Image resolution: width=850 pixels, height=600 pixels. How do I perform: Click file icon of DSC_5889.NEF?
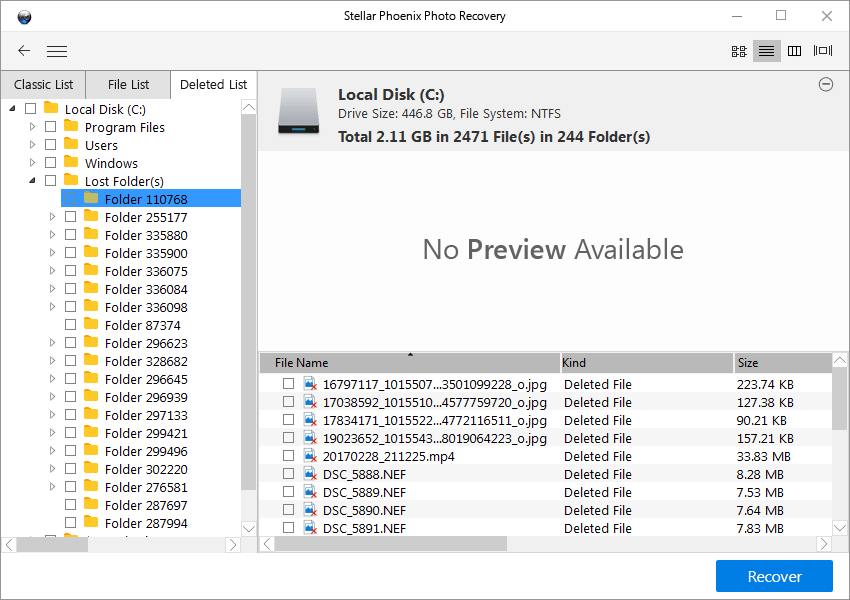pos(310,492)
